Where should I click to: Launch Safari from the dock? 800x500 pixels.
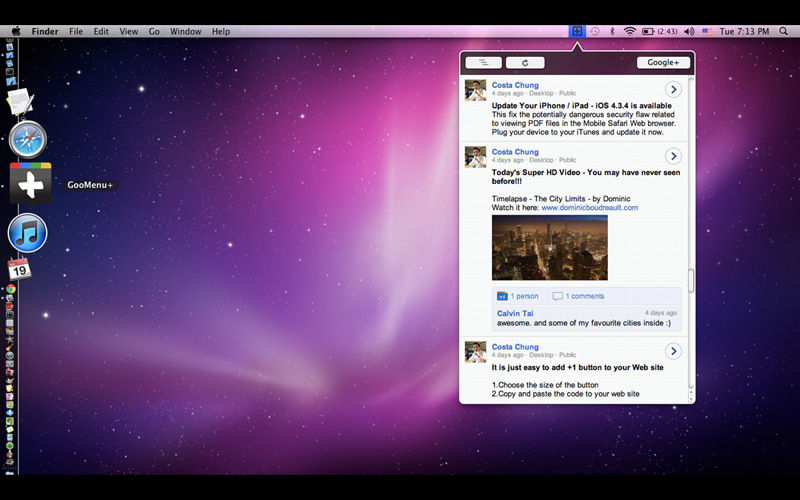(28, 139)
